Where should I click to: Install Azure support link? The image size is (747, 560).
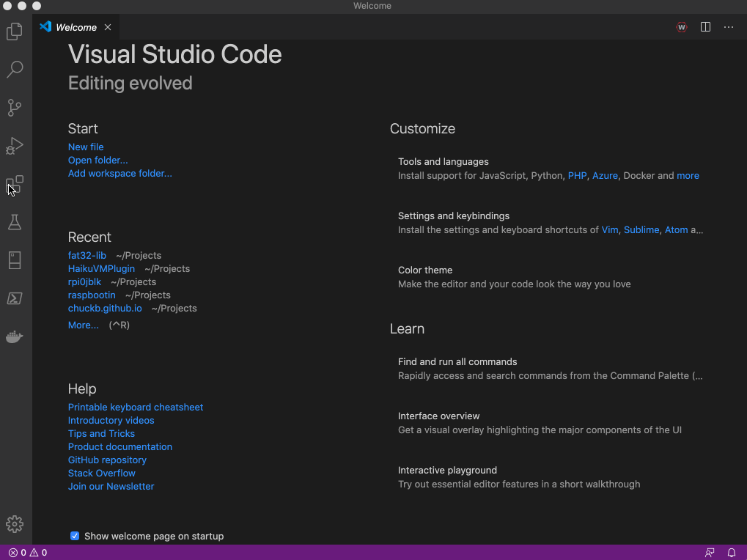click(x=605, y=176)
